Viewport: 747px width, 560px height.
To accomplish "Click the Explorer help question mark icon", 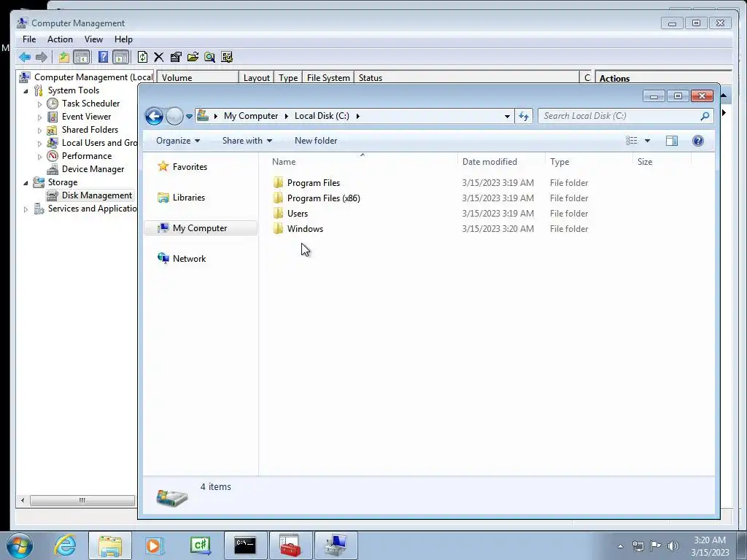I will 698,141.
